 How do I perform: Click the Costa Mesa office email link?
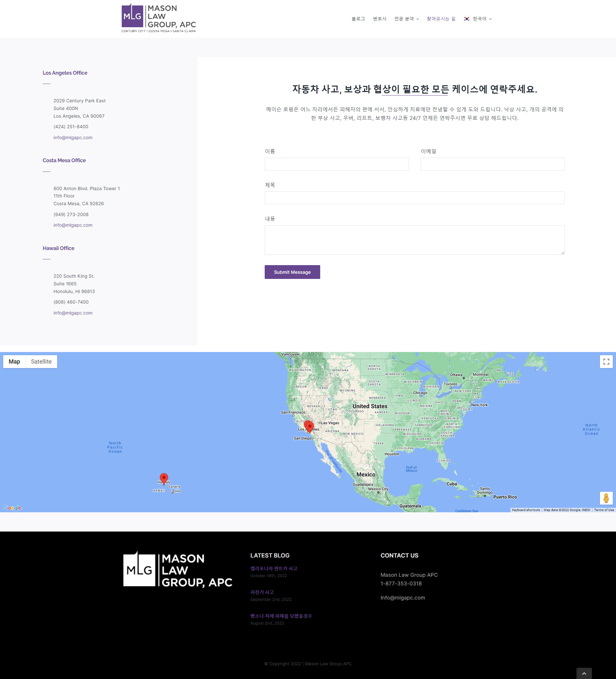(73, 225)
